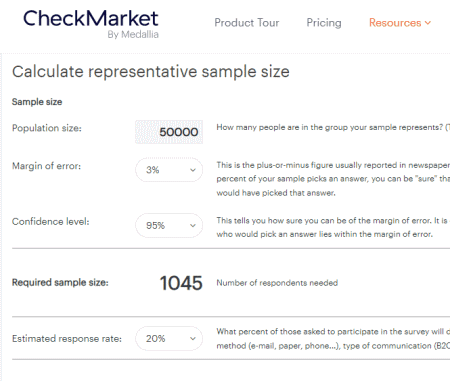The image size is (450, 381).
Task: Click the arrow in the 95% dropdown
Action: tap(193, 226)
